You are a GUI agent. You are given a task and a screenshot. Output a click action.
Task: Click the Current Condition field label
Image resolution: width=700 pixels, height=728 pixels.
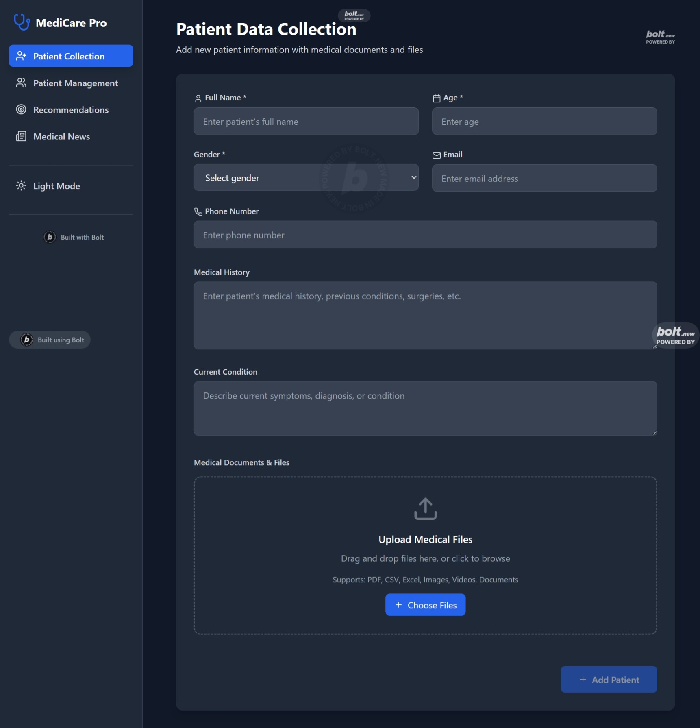point(226,372)
